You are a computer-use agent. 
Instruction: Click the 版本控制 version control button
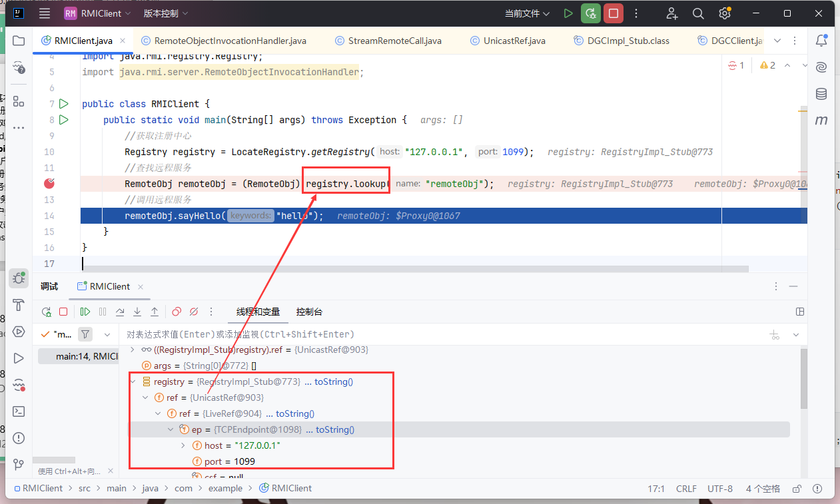pos(165,13)
